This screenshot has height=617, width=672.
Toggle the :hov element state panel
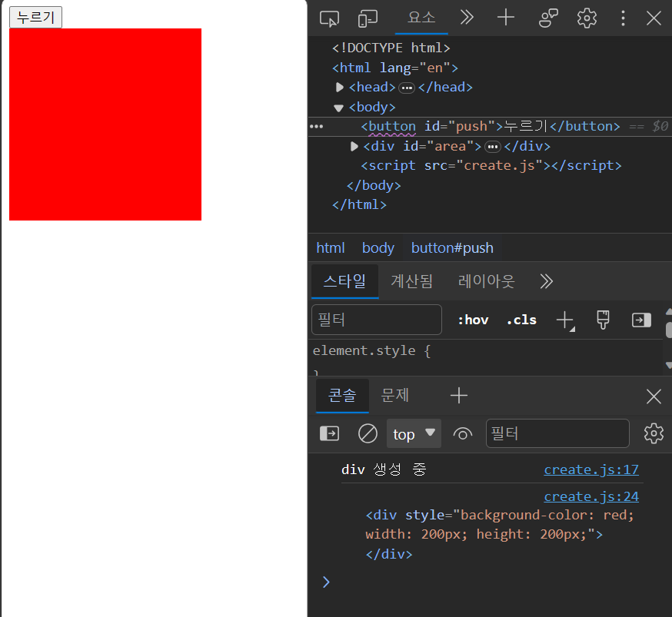coord(473,320)
